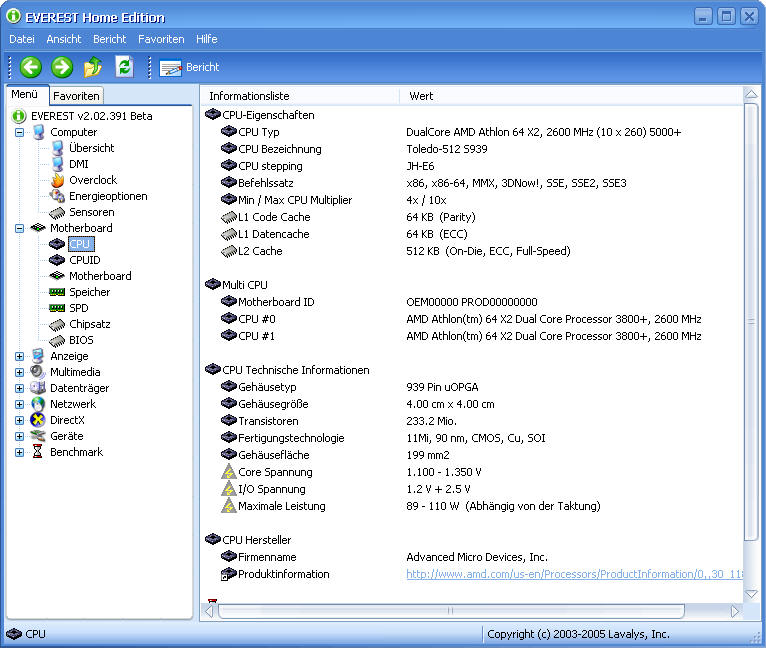Select Motherboard child item under Motherboard
The width and height of the screenshot is (766, 648).
click(100, 276)
